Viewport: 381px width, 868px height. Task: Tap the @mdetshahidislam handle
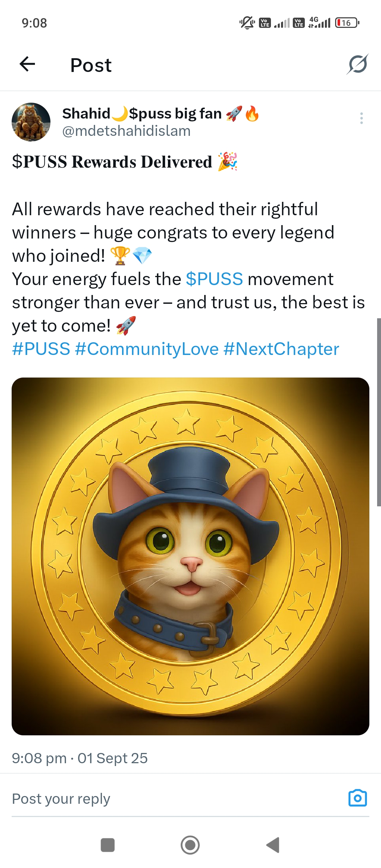126,131
